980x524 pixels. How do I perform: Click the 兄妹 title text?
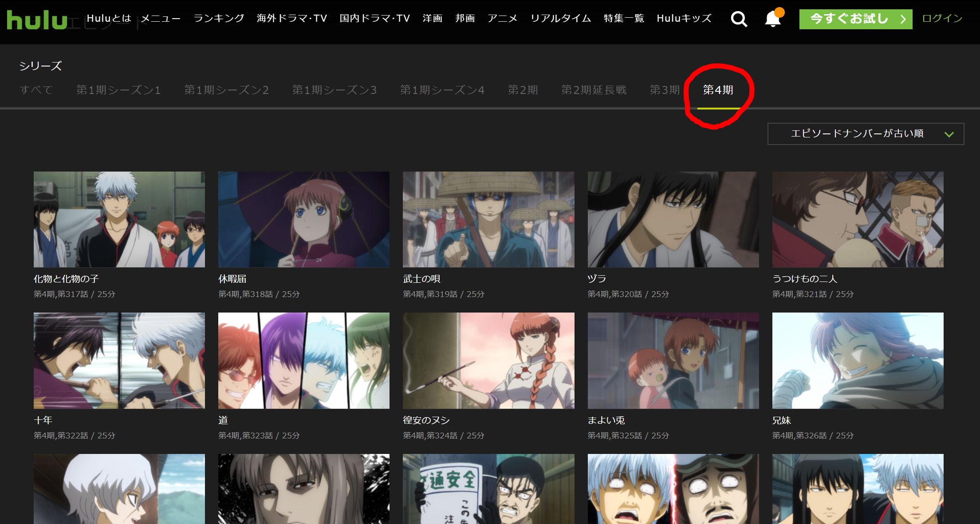tap(782, 420)
